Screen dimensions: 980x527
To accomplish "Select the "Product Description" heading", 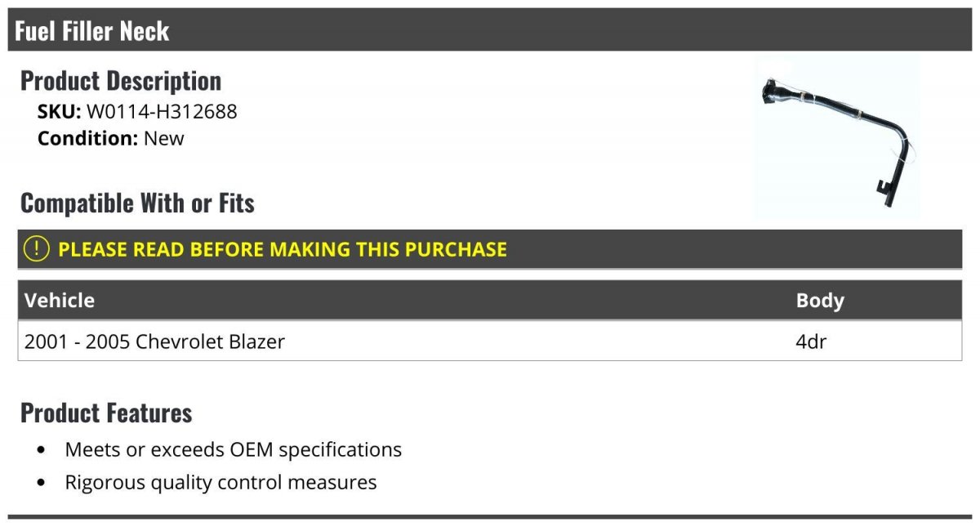I will (121, 81).
